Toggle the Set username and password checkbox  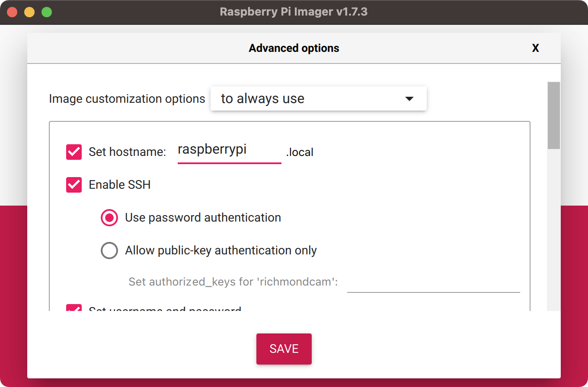pos(74,308)
